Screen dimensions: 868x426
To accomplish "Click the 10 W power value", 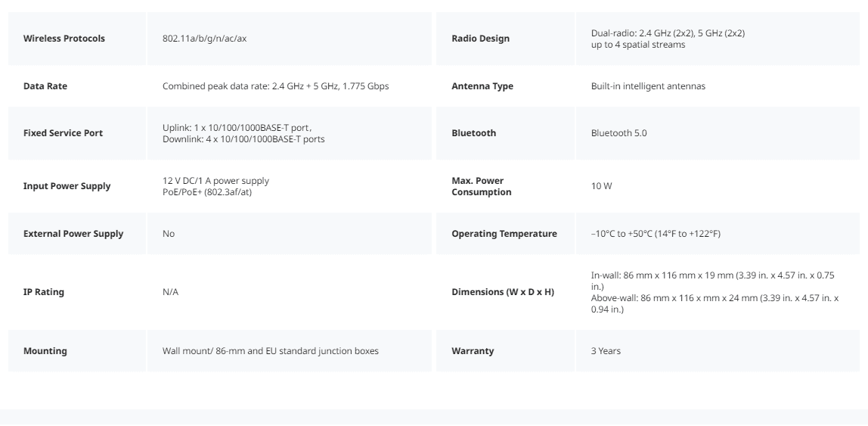I will pyautogui.click(x=601, y=186).
